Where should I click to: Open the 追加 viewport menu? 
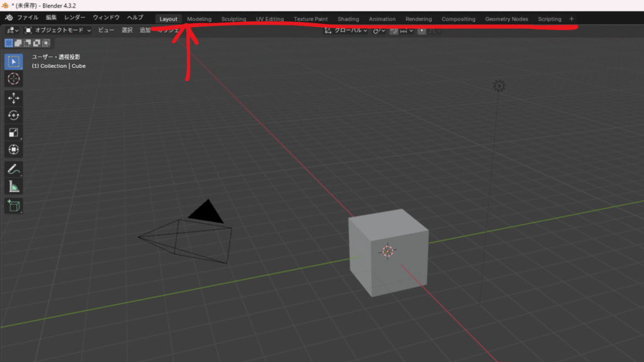click(145, 30)
